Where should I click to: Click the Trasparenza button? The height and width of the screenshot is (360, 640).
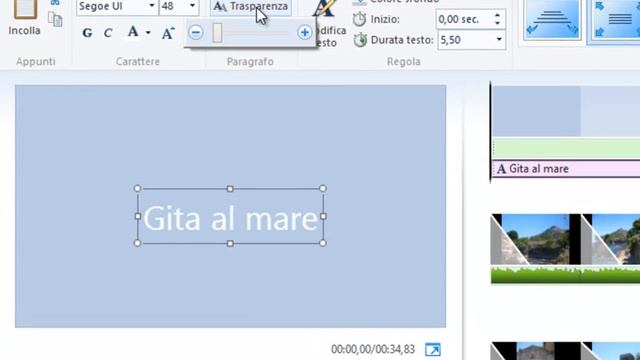pos(251,7)
